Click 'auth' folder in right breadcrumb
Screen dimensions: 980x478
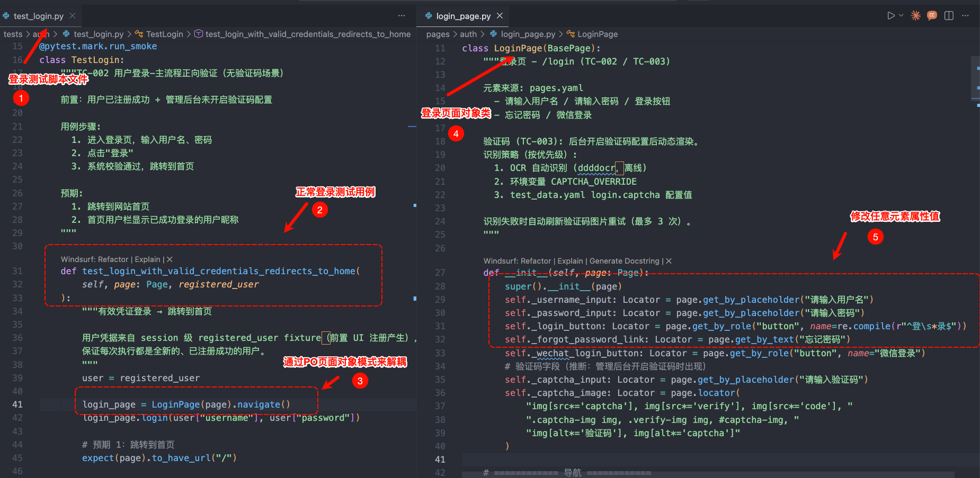tap(468, 34)
